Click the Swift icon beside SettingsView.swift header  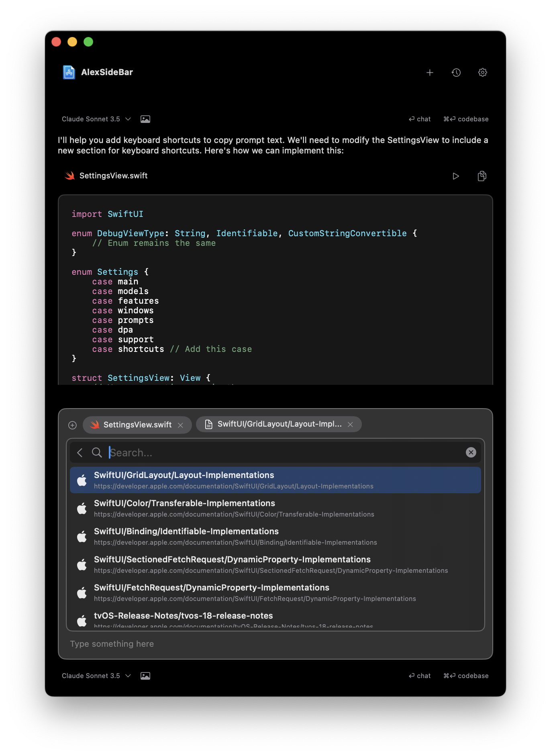(x=70, y=176)
